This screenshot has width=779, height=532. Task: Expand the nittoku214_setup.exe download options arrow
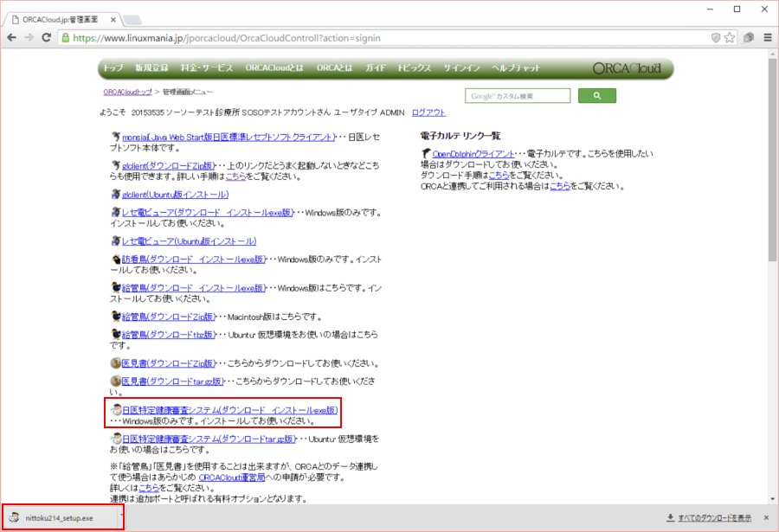(x=120, y=517)
